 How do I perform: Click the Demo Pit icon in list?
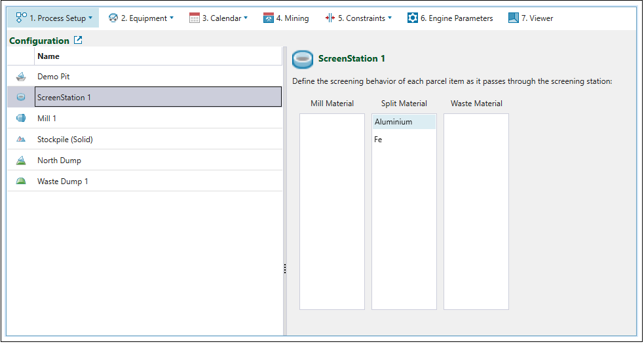click(21, 77)
